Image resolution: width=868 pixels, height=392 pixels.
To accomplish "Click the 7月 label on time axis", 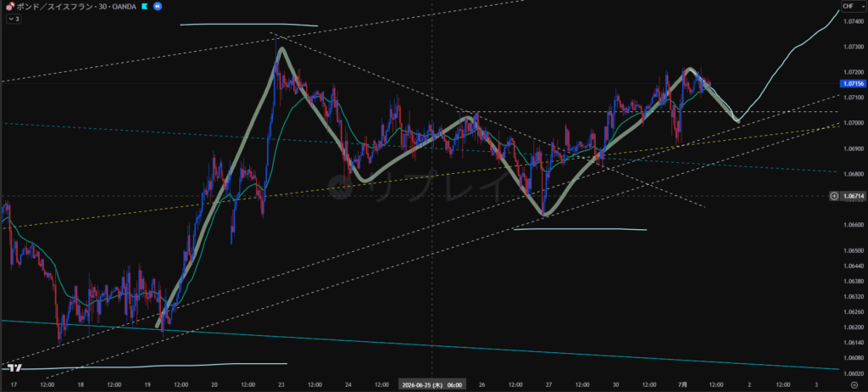I will click(682, 384).
